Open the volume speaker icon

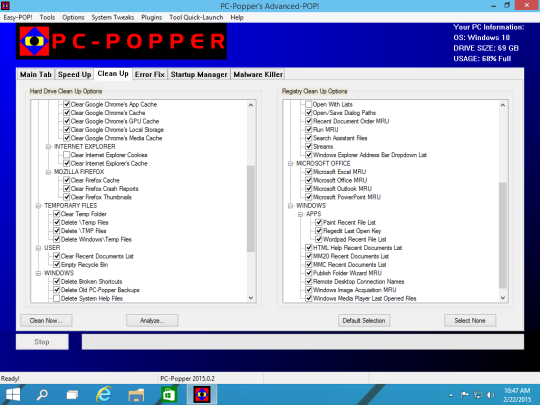pyautogui.click(x=490, y=395)
